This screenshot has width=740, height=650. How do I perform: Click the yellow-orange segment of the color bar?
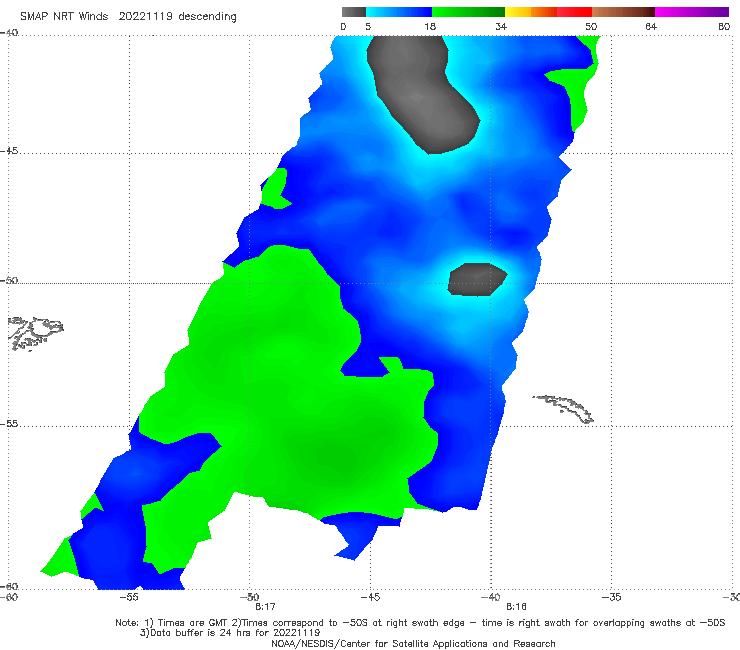click(x=531, y=12)
